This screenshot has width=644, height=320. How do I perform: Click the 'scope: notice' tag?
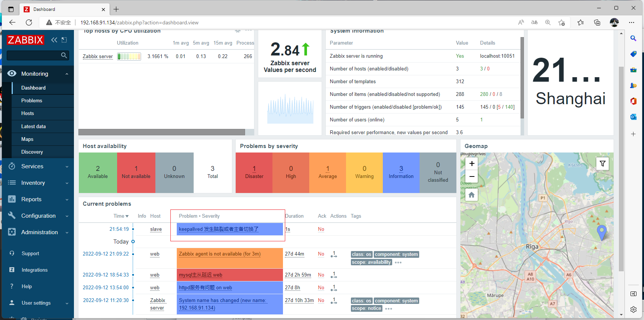(x=367, y=308)
